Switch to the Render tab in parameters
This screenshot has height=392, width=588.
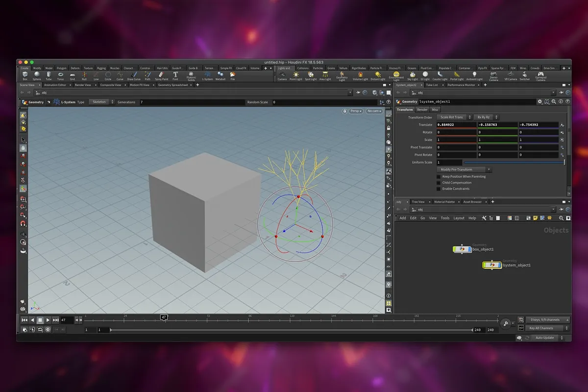[422, 109]
